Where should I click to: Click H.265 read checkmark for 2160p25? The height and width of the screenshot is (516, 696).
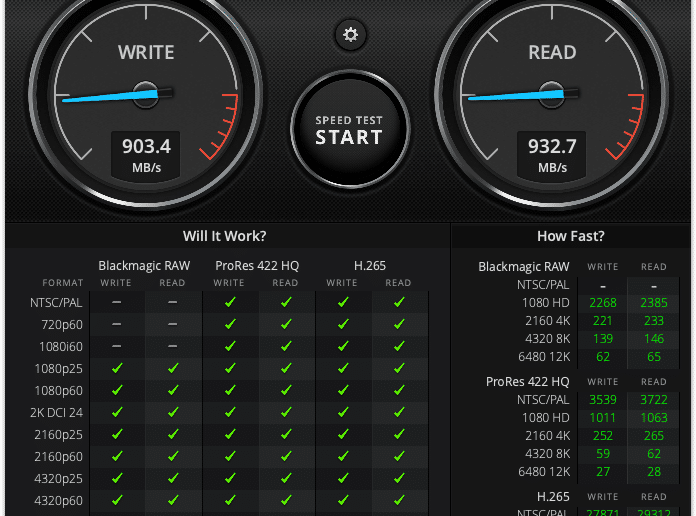pyautogui.click(x=399, y=434)
